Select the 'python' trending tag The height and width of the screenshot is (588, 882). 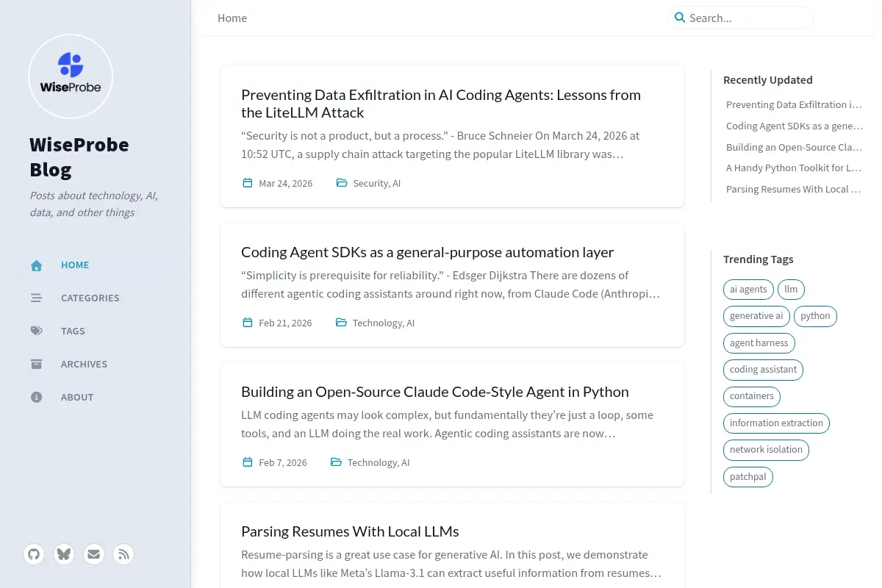point(815,316)
